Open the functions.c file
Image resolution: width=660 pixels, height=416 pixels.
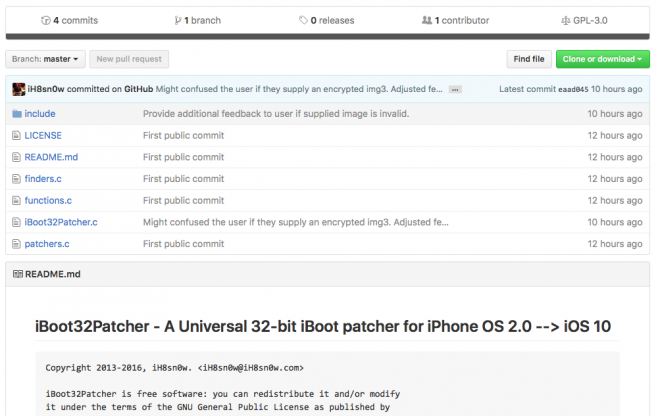[x=48, y=200]
